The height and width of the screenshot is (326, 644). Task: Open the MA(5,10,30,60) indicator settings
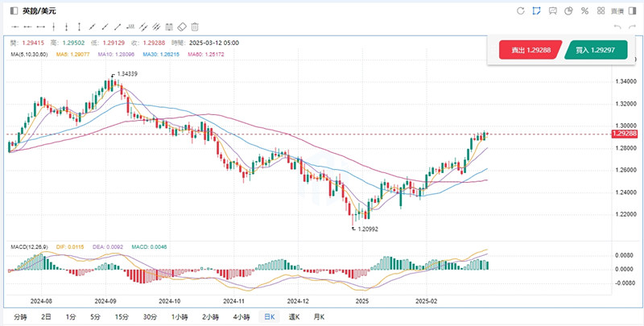pos(27,54)
